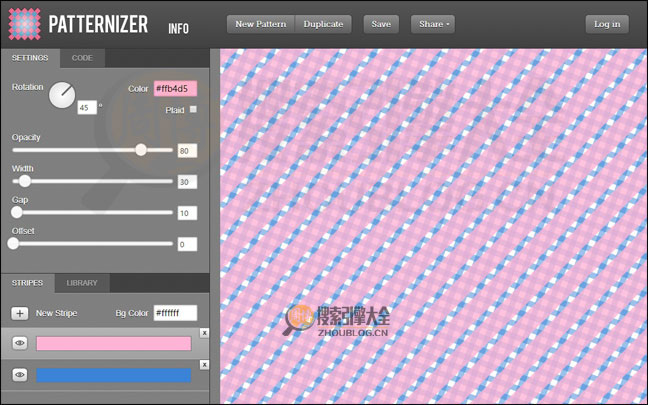Click the Bg Color label

[x=132, y=313]
